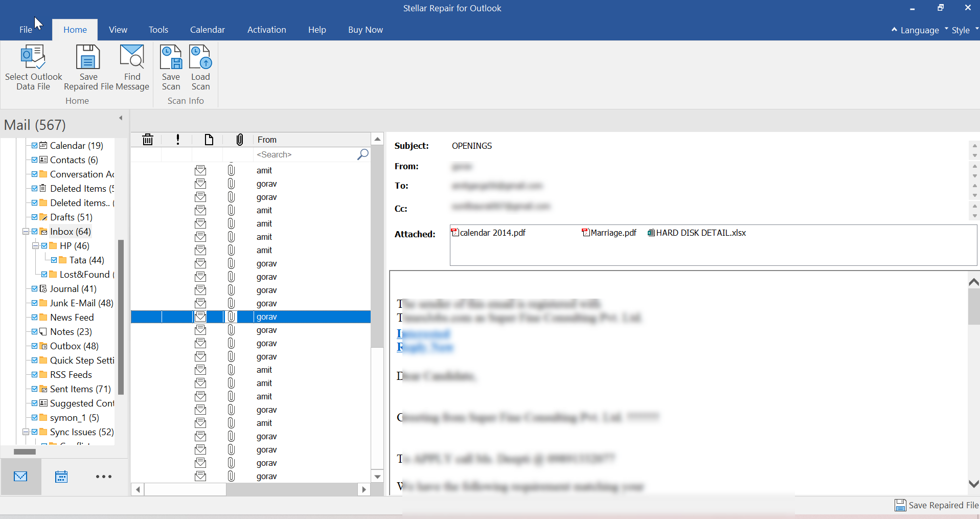Collapse the HP subfolder node

pyautogui.click(x=35, y=246)
